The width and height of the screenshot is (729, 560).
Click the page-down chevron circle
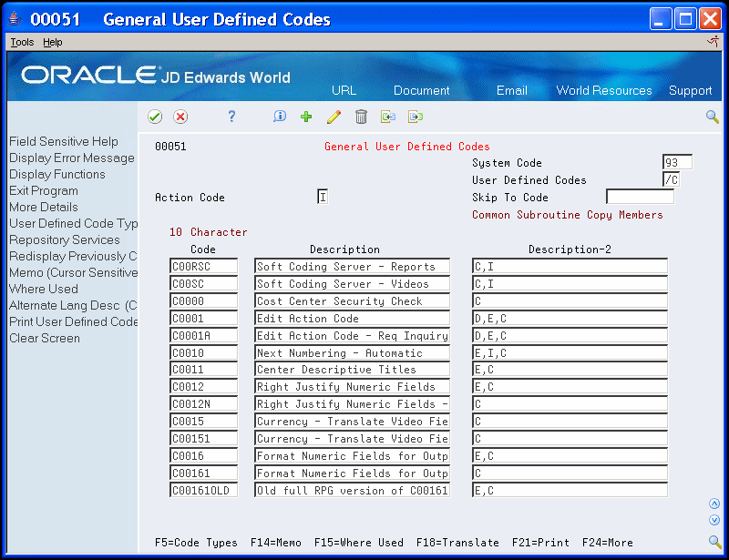click(714, 520)
